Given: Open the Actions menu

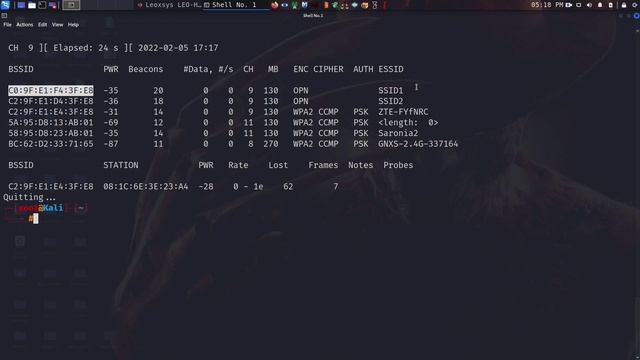Looking at the screenshot, I should tap(24, 24).
